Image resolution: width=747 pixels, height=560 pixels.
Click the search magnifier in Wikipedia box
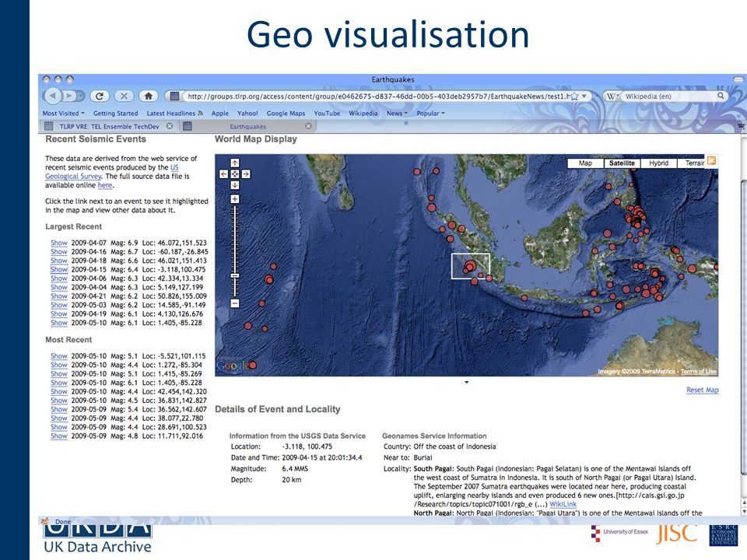click(x=721, y=96)
